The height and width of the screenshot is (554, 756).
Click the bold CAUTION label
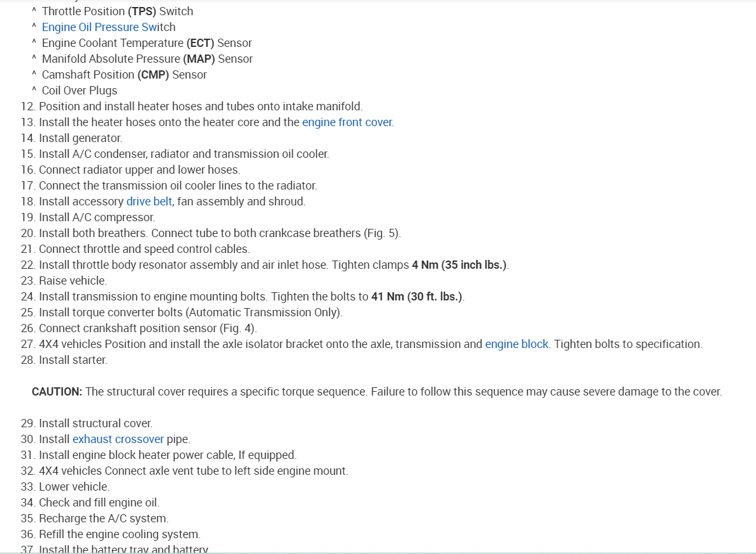click(57, 392)
